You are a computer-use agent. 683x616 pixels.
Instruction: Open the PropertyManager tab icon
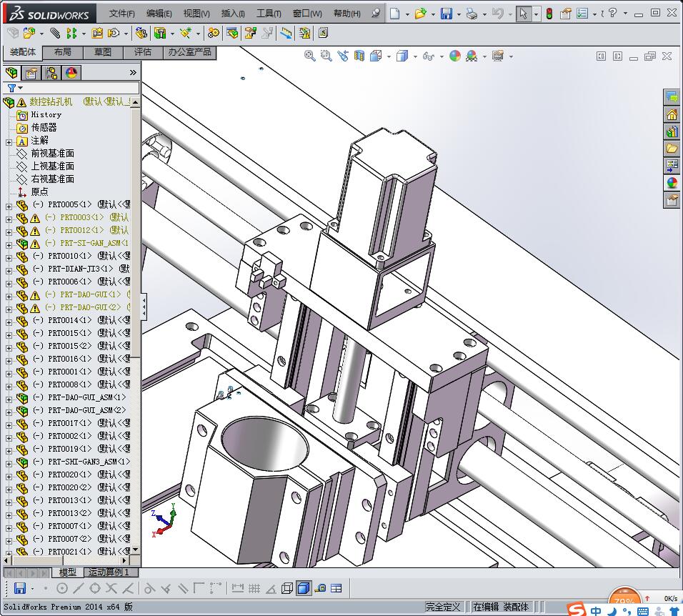click(31, 72)
